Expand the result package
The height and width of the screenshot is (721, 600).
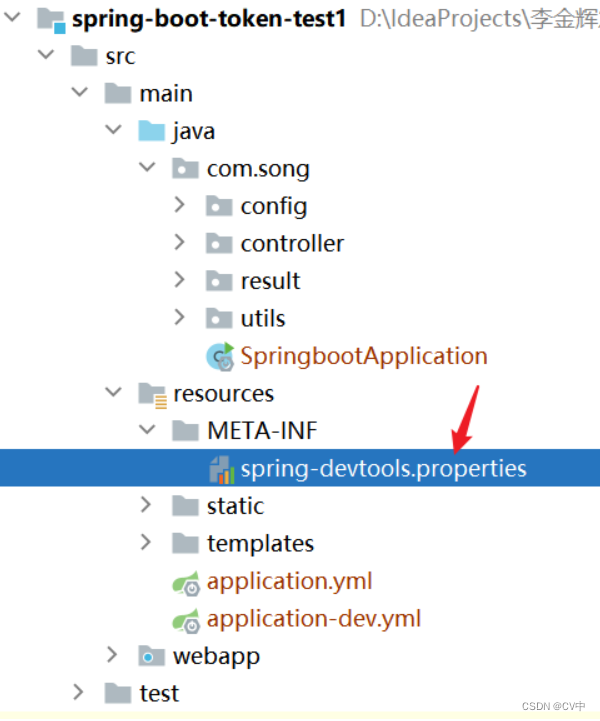pos(179,280)
